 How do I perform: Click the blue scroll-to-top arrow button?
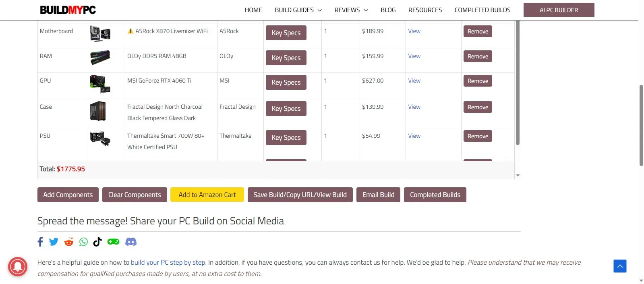point(620,266)
